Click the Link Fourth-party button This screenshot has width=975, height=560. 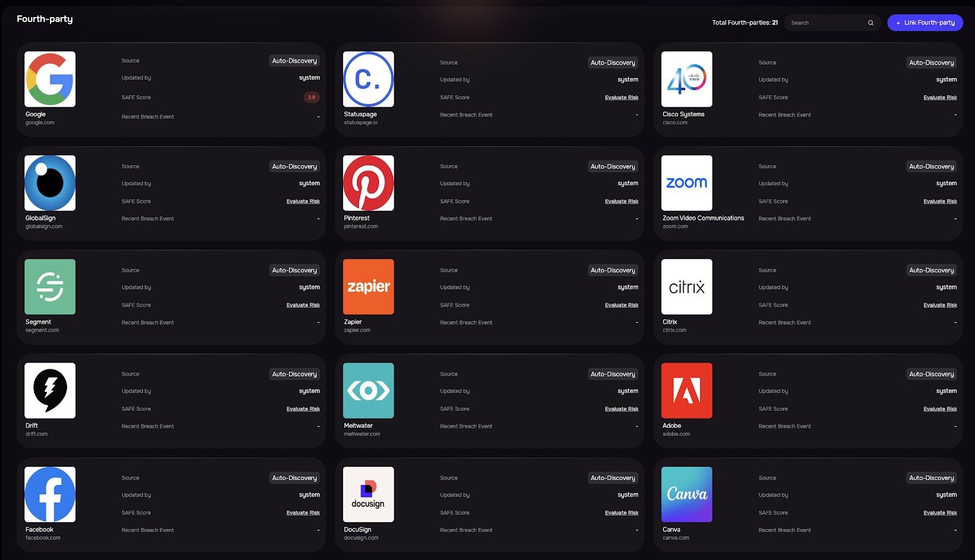pos(925,23)
